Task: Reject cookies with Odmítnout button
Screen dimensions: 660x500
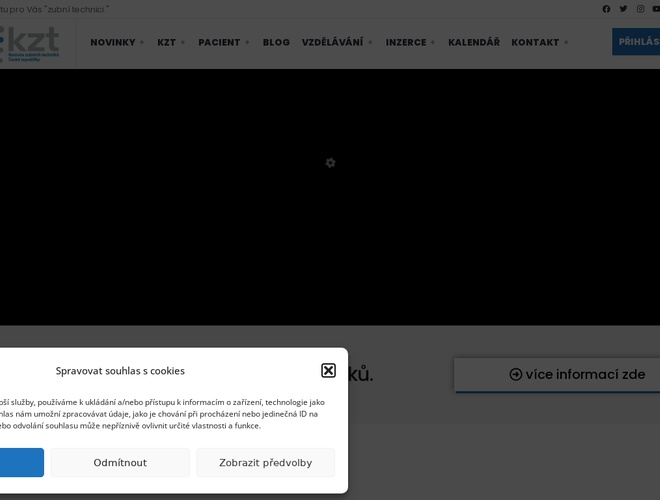Action: click(x=120, y=463)
